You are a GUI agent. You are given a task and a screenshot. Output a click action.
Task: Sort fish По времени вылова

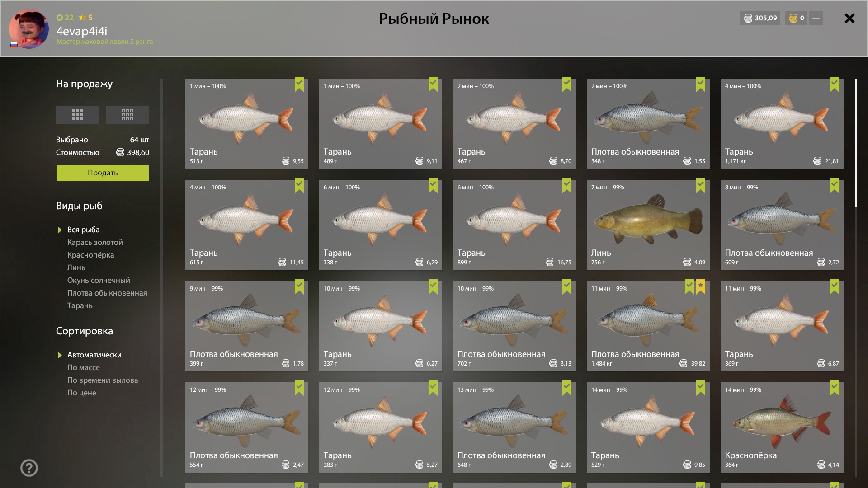pyautogui.click(x=103, y=380)
